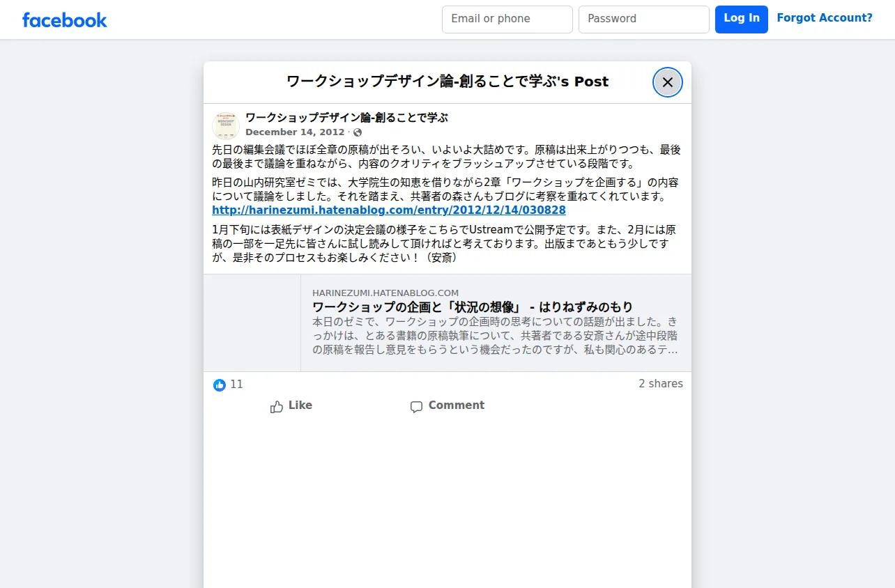This screenshot has width=895, height=588.
Task: Click the blank link preview thumbnail
Action: point(252,323)
